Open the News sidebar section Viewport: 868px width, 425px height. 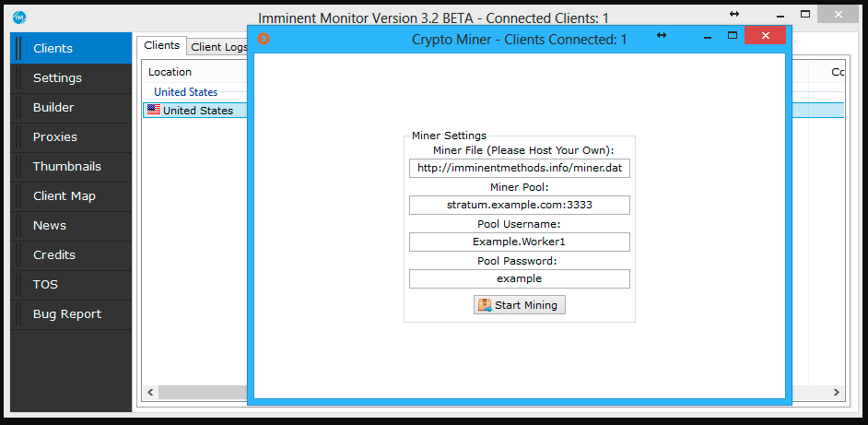pos(71,226)
